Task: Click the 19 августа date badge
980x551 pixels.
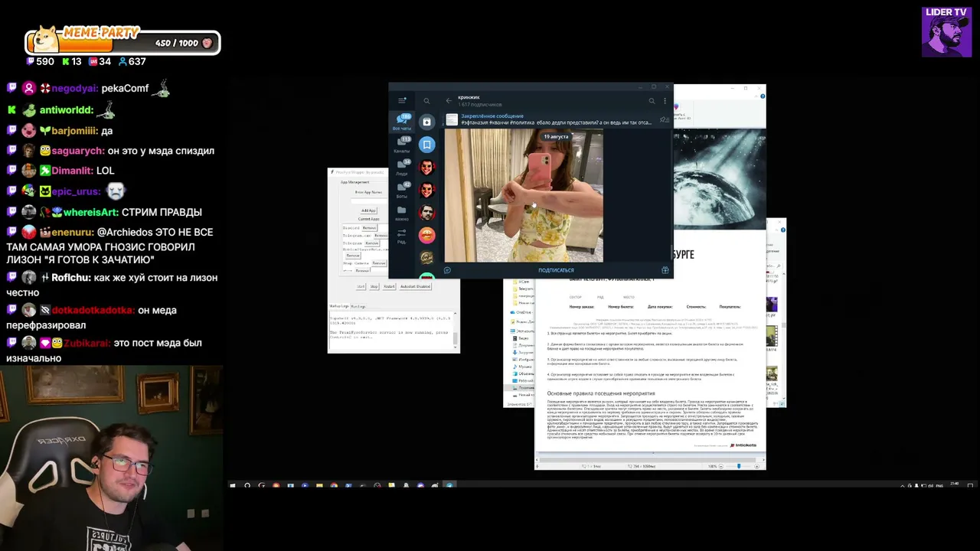Action: coord(556,136)
